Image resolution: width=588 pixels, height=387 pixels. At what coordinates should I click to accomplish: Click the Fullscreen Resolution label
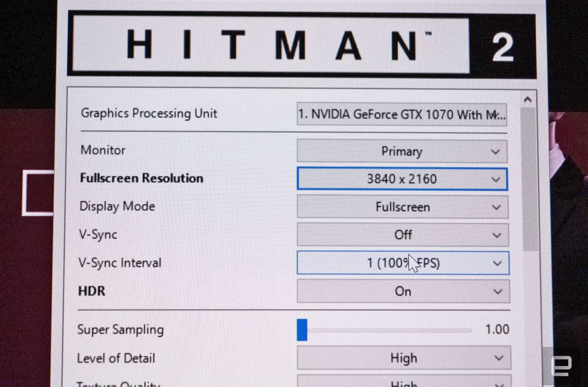pyautogui.click(x=141, y=178)
